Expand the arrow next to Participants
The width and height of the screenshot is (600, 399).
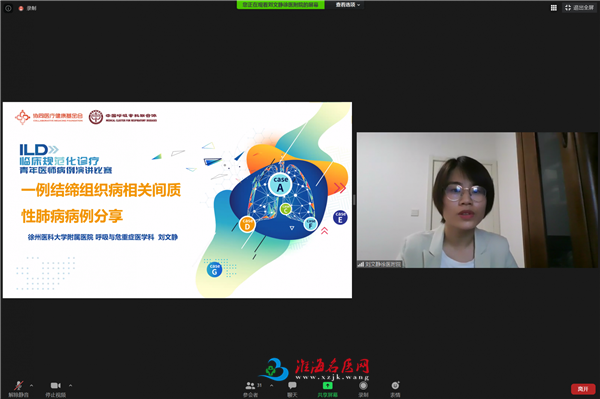pos(272,385)
